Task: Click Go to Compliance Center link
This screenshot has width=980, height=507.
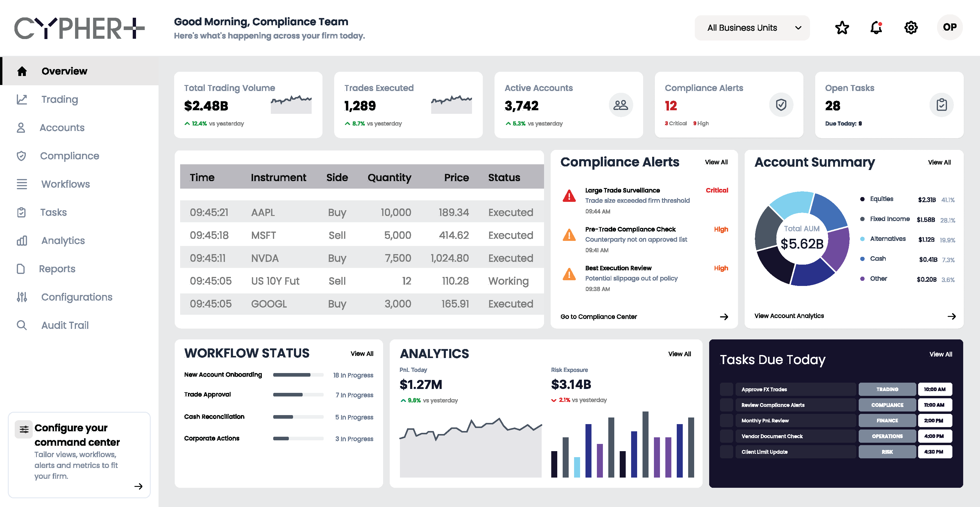Action: [x=598, y=317]
